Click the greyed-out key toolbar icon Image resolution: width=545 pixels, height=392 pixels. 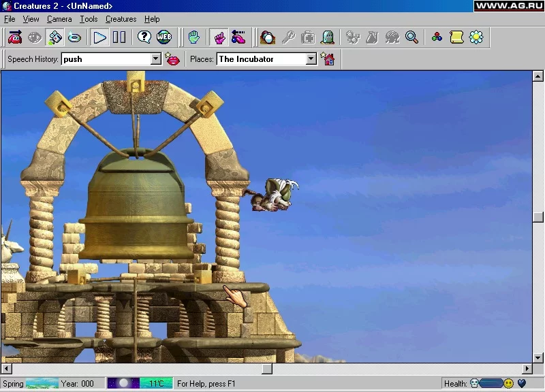tap(288, 37)
